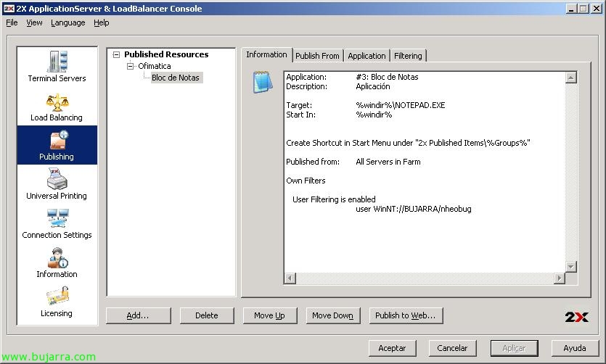Viewport: 606px width, 364px height.
Task: Switch to the Application tab
Action: 367,56
